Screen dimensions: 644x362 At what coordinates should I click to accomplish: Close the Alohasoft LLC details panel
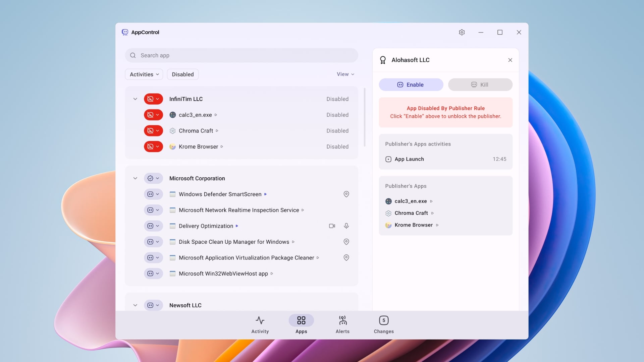(510, 60)
